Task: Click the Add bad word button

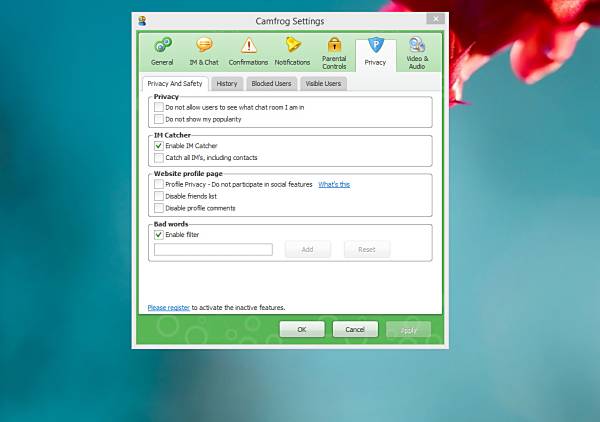Action: pos(308,249)
